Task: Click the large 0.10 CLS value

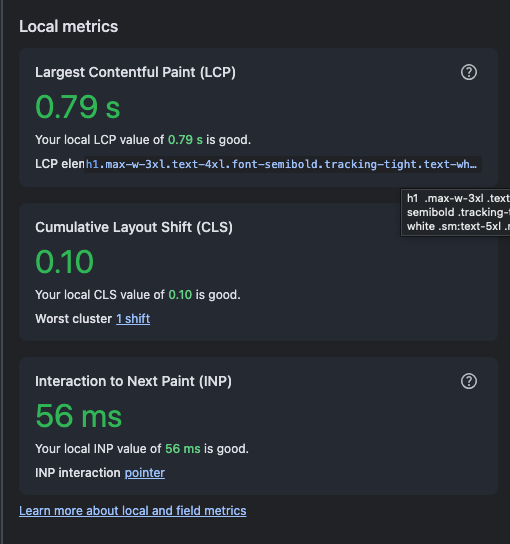Action: [65, 262]
